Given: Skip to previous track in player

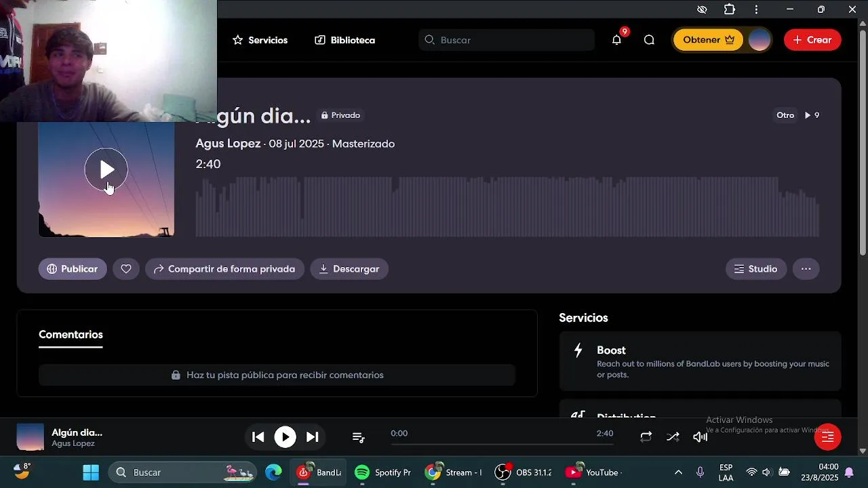Looking at the screenshot, I should click(258, 437).
